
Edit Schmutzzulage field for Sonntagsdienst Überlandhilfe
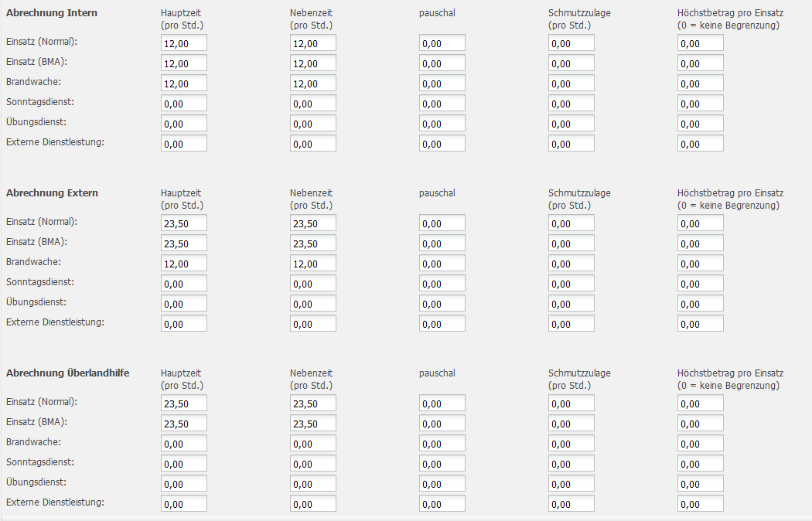(571, 464)
